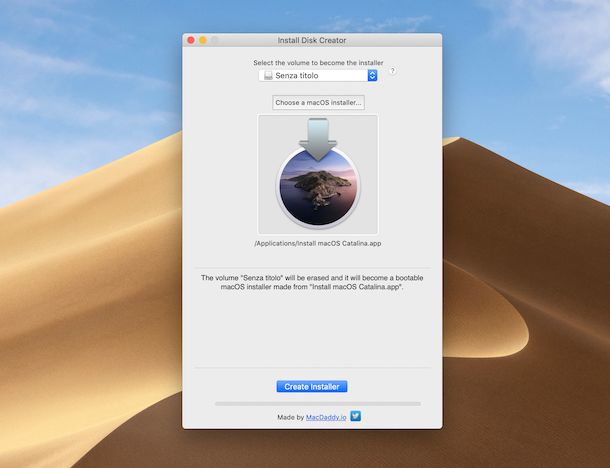610x468 pixels.
Task: Click the macOS Catalina installer image
Action: pos(318,174)
